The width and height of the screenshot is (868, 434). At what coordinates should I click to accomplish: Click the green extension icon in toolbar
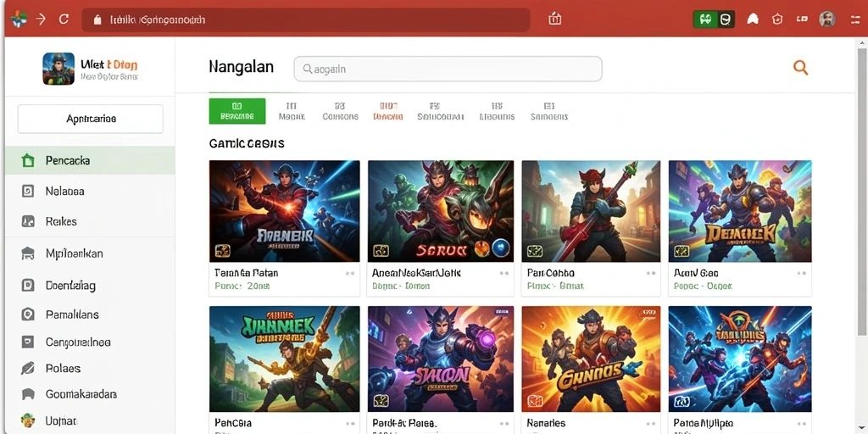[705, 20]
